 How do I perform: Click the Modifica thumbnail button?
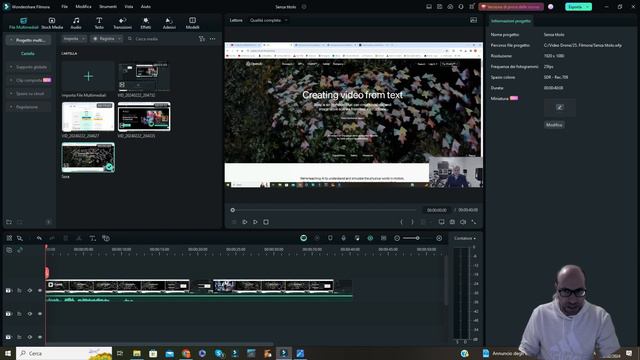coord(554,125)
